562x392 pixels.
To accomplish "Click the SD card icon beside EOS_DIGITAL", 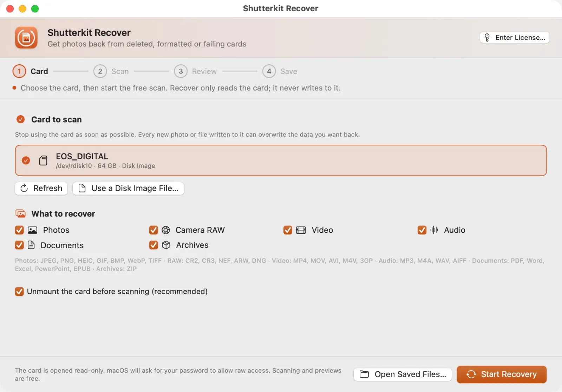I will point(43,161).
